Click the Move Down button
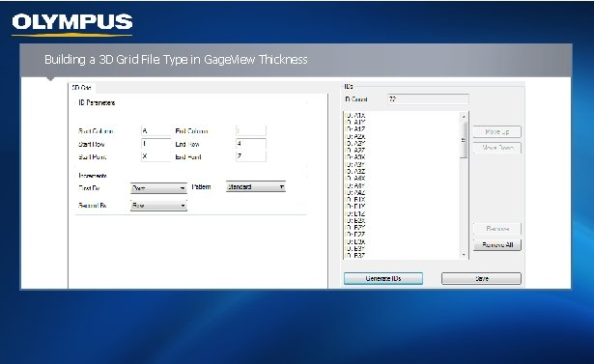 [497, 148]
